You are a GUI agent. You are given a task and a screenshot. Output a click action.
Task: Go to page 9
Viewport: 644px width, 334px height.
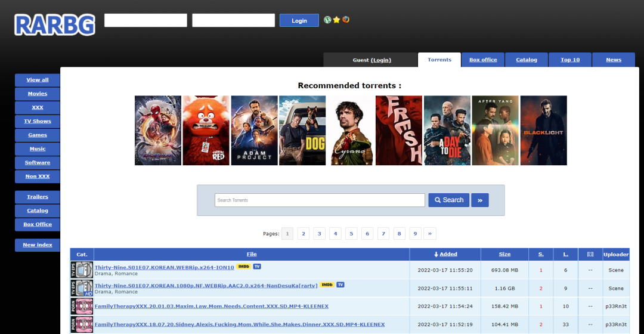415,234
